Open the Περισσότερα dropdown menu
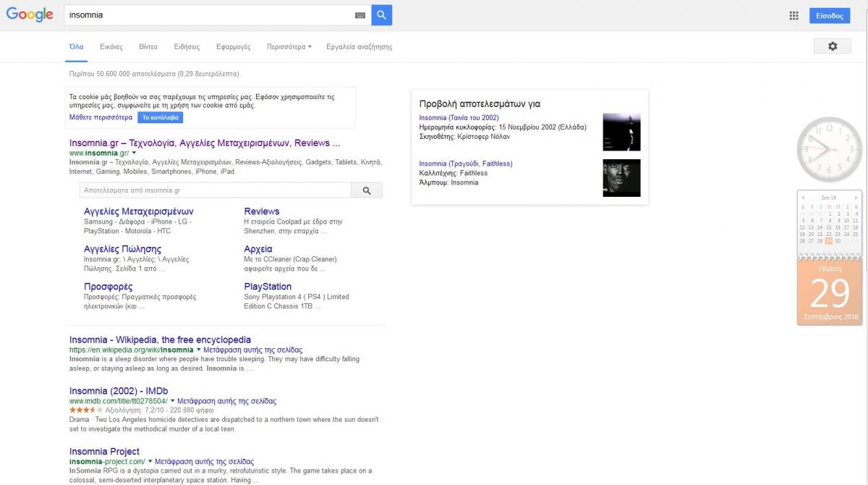Image resolution: width=868 pixels, height=485 pixels. [x=289, y=47]
